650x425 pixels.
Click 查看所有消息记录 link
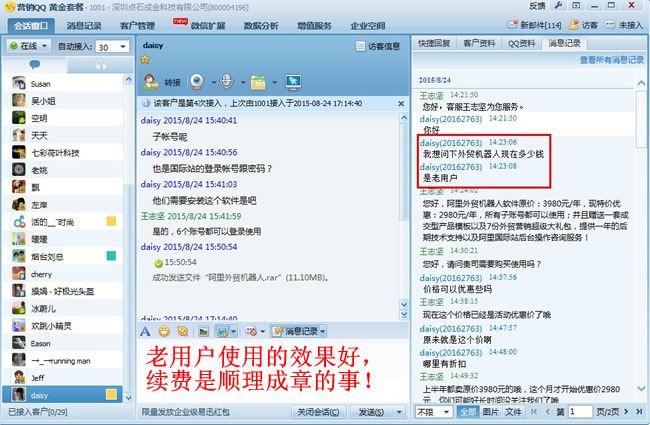tap(611, 60)
